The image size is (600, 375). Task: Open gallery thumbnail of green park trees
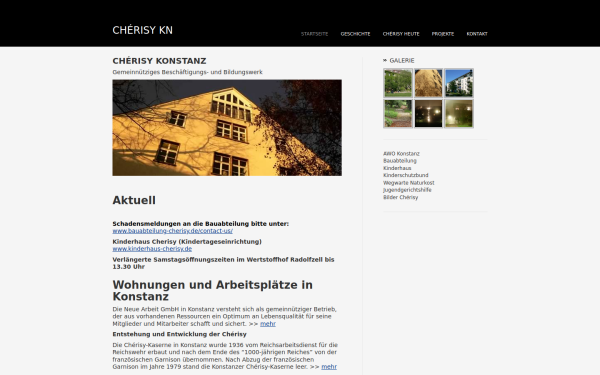pyautogui.click(x=398, y=83)
